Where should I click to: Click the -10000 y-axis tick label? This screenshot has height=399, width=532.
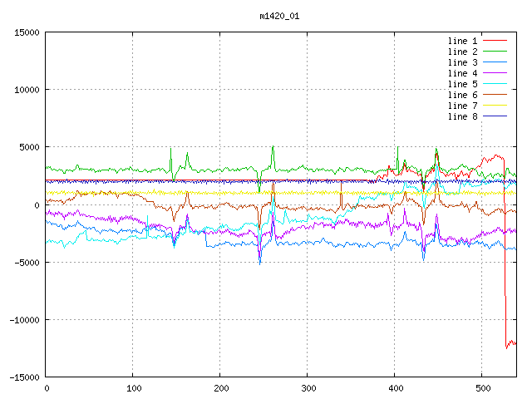(x=25, y=319)
